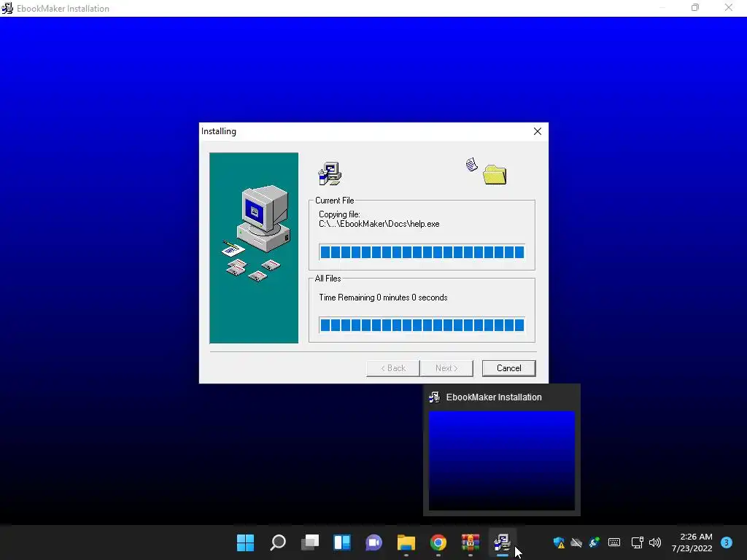Select the EbookMaker installer taskbar icon
The image size is (747, 560).
(502, 542)
